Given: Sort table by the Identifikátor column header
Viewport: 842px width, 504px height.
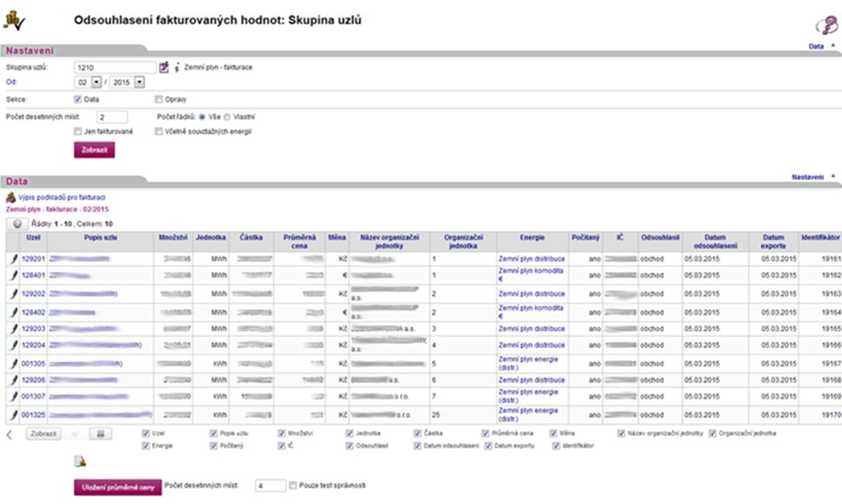Looking at the screenshot, I should pyautogui.click(x=820, y=237).
